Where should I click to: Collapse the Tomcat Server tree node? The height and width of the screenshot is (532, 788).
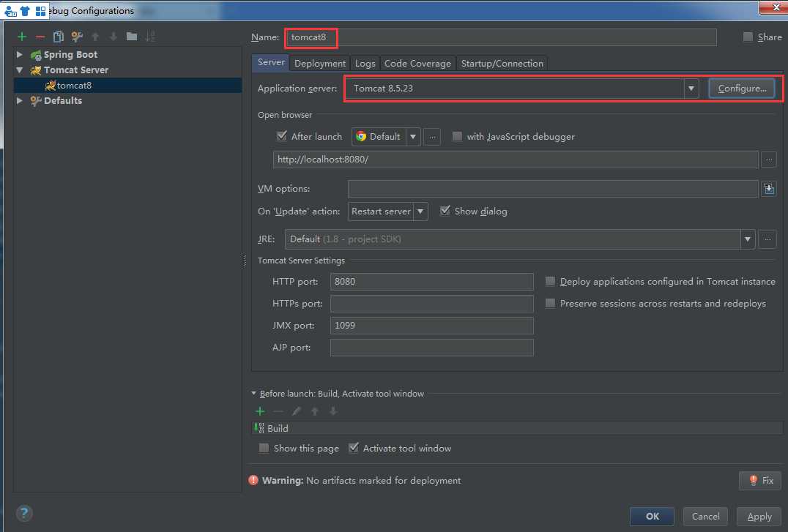click(x=19, y=70)
